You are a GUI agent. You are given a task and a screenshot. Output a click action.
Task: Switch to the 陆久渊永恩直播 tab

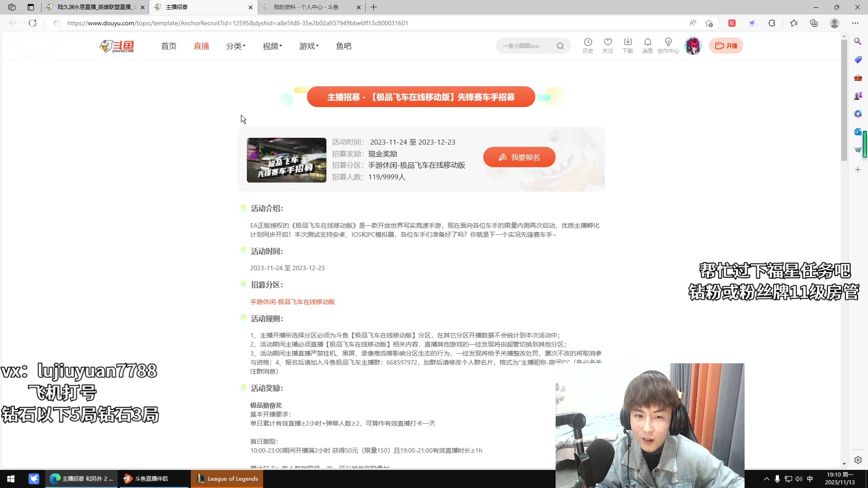click(95, 7)
